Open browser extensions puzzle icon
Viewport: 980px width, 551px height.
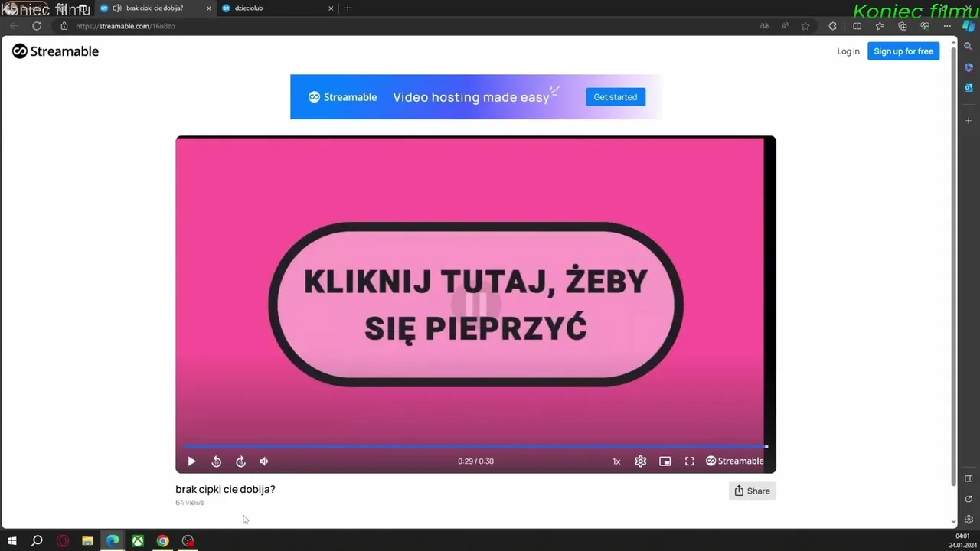(x=833, y=26)
